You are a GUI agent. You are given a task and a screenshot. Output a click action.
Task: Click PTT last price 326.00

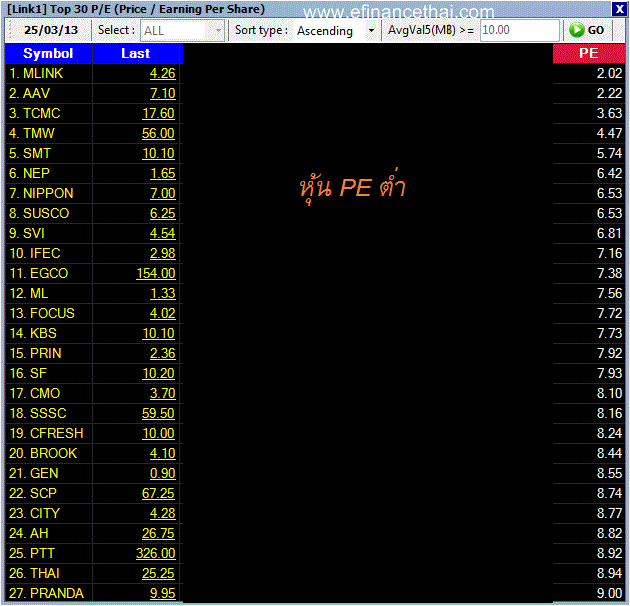(x=155, y=554)
